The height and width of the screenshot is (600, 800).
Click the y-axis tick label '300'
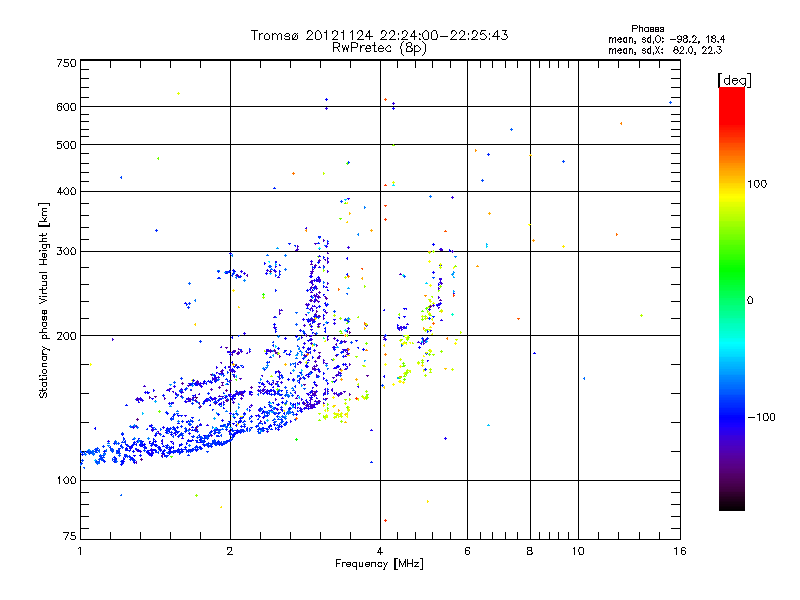pyautogui.click(x=66, y=251)
